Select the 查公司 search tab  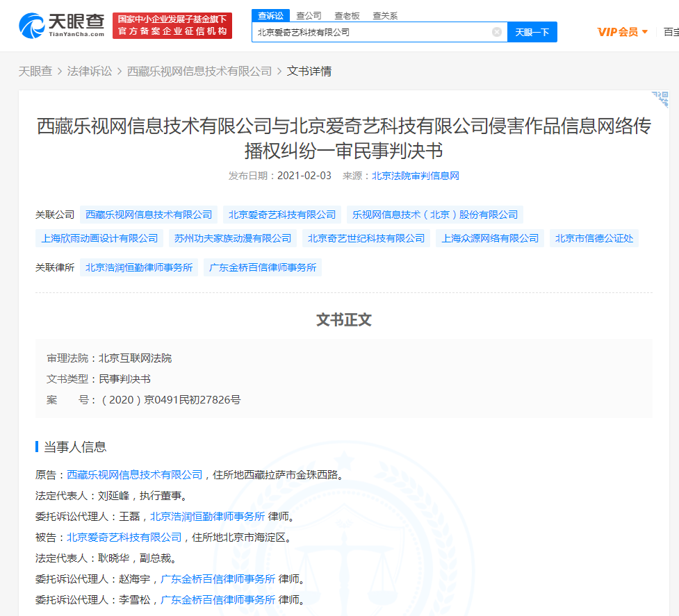click(x=309, y=16)
